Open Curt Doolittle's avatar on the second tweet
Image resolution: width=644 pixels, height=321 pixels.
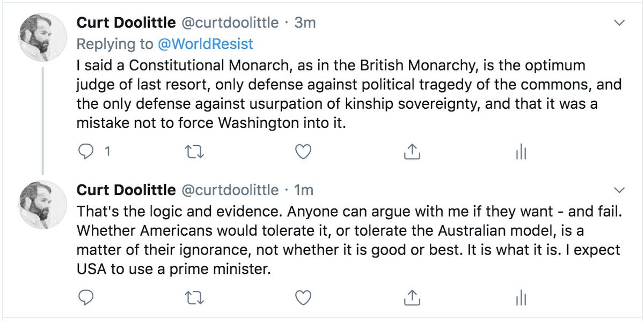(x=43, y=204)
